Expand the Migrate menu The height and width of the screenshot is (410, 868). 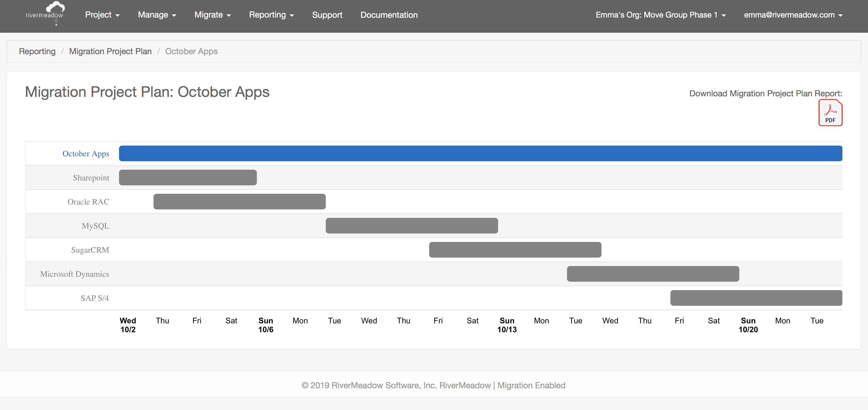click(213, 15)
